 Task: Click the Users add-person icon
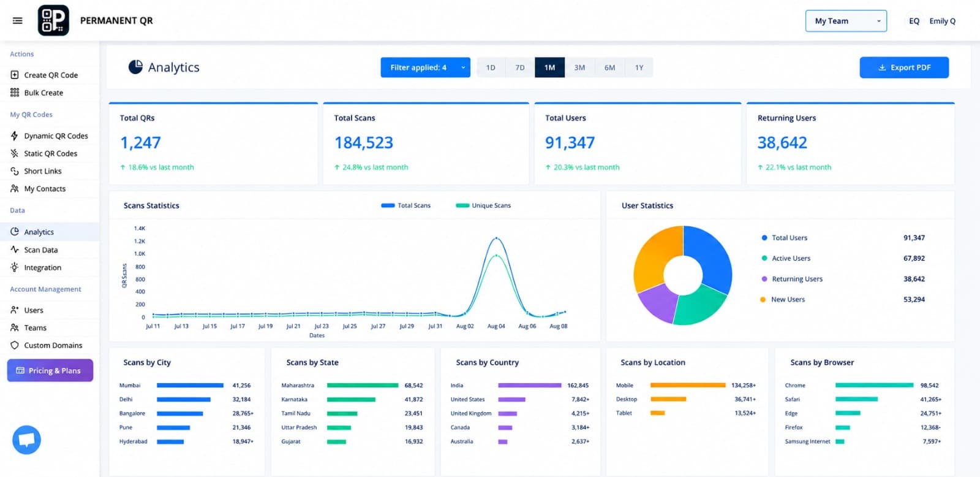coord(15,310)
